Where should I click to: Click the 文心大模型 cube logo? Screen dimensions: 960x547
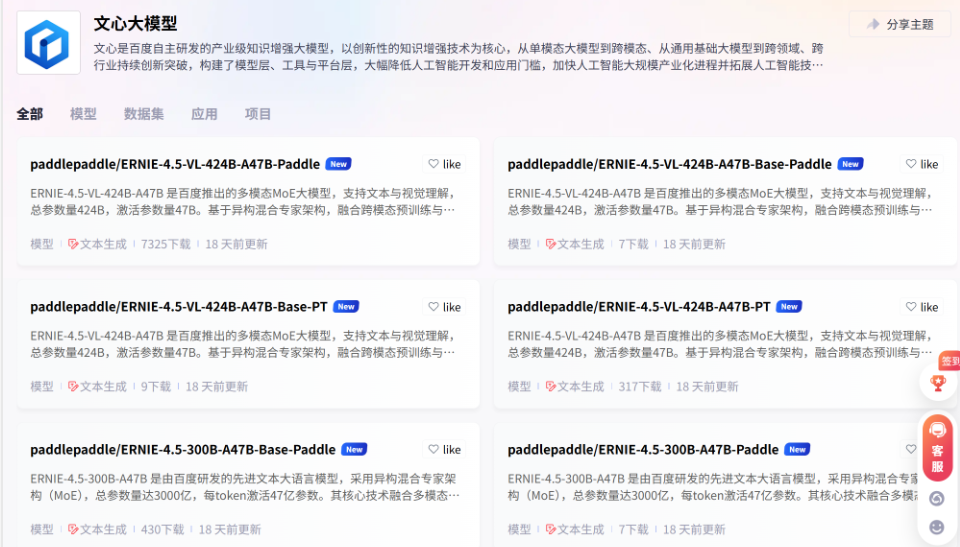coord(48,43)
